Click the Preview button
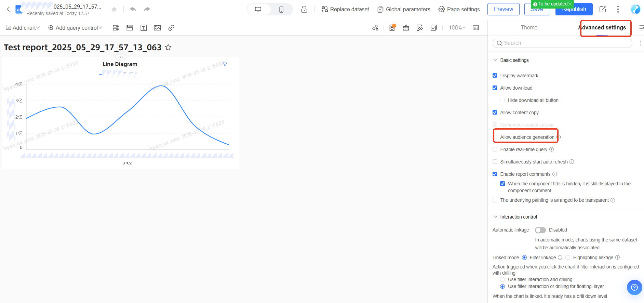The height and width of the screenshot is (303, 644). pos(503,9)
